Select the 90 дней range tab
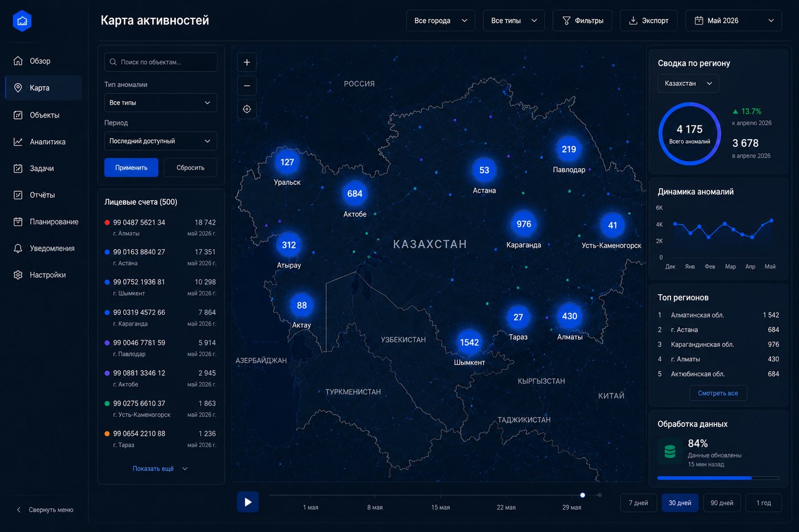Image resolution: width=799 pixels, height=532 pixels. 722,503
